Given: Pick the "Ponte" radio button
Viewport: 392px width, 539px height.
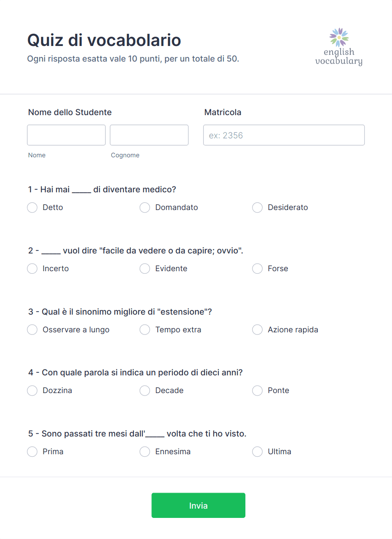Looking at the screenshot, I should pyautogui.click(x=257, y=391).
